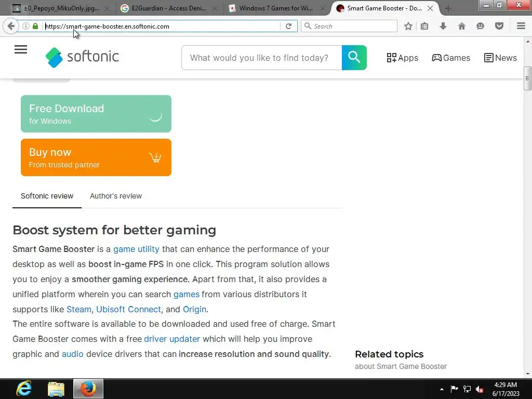Viewport: 532px width, 399px height.
Task: Open File Explorer folder in taskbar
Action: [x=56, y=389]
